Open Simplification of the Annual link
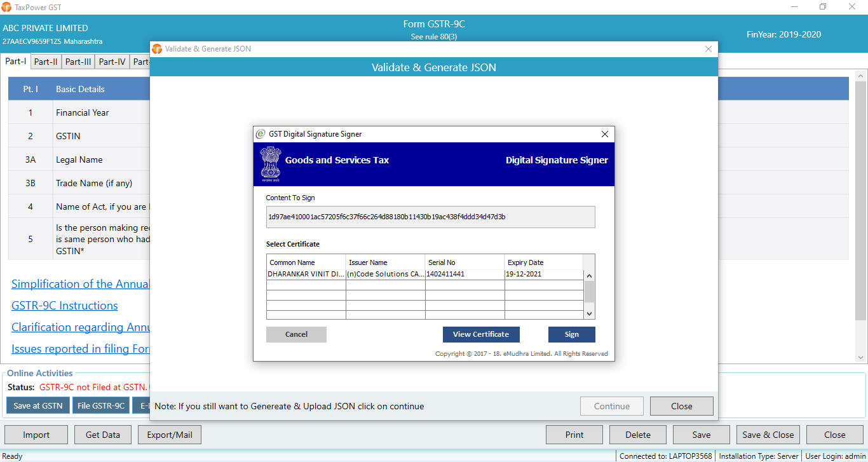Viewport: 868px width, 462px height. pyautogui.click(x=81, y=284)
